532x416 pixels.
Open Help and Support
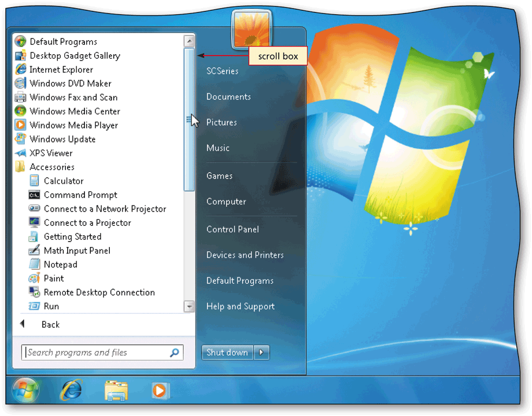point(240,306)
